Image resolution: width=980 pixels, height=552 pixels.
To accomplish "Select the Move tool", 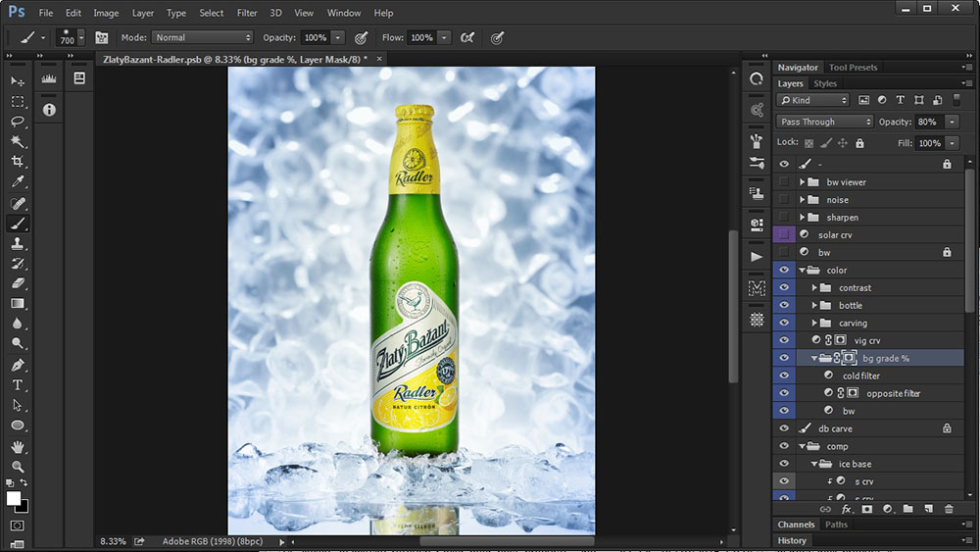I will click(x=18, y=81).
